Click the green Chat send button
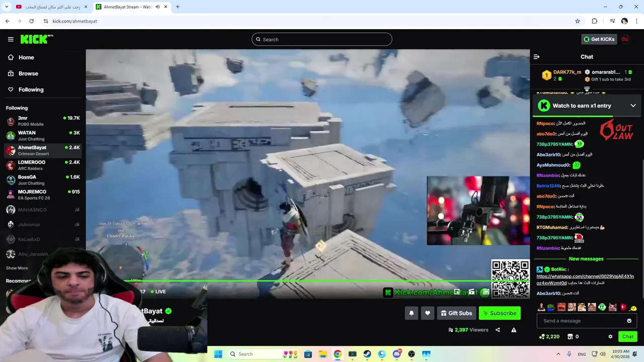This screenshot has width=644, height=362. [627, 337]
